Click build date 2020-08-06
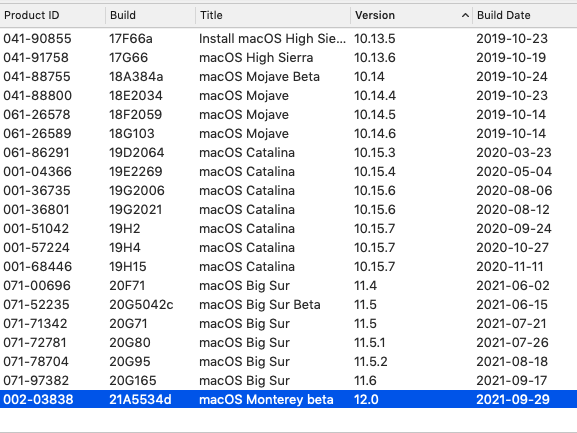Viewport: 577px width, 433px height. [x=514, y=191]
